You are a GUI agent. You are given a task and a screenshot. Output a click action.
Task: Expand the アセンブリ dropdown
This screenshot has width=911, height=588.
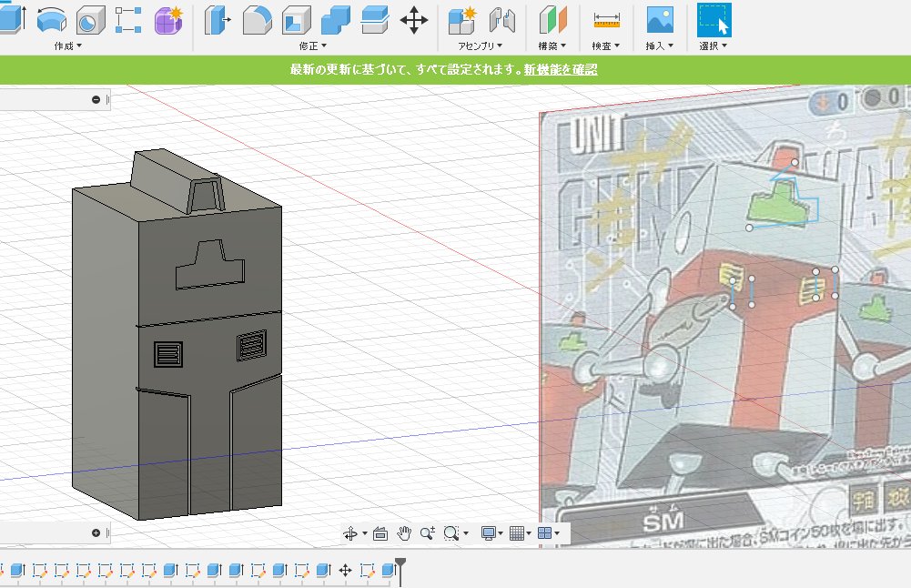[480, 46]
